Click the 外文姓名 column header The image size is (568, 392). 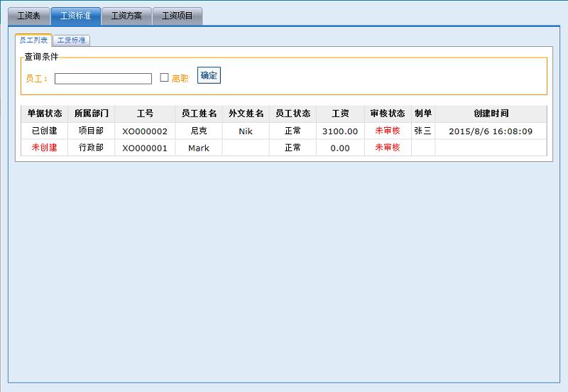pos(246,114)
